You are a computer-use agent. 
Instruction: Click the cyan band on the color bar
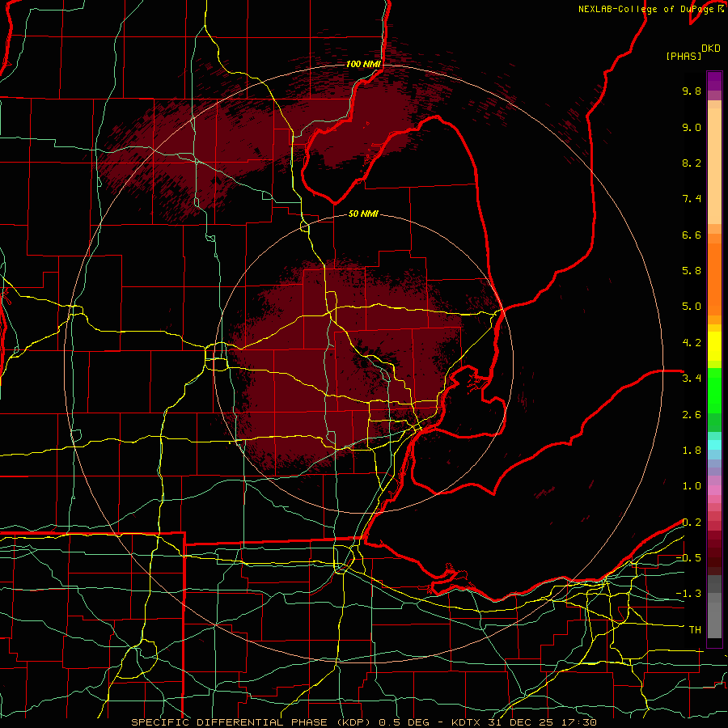click(x=714, y=445)
